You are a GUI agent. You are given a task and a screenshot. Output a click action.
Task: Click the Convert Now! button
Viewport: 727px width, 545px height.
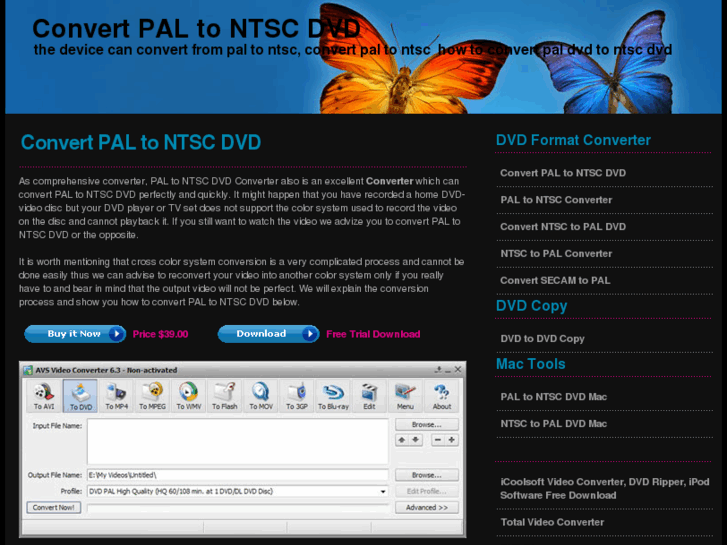[54, 507]
